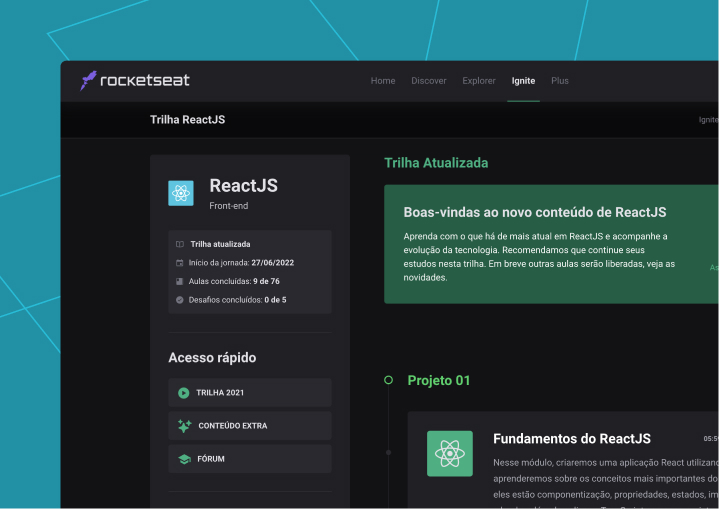Select the Ignite tab

[523, 81]
